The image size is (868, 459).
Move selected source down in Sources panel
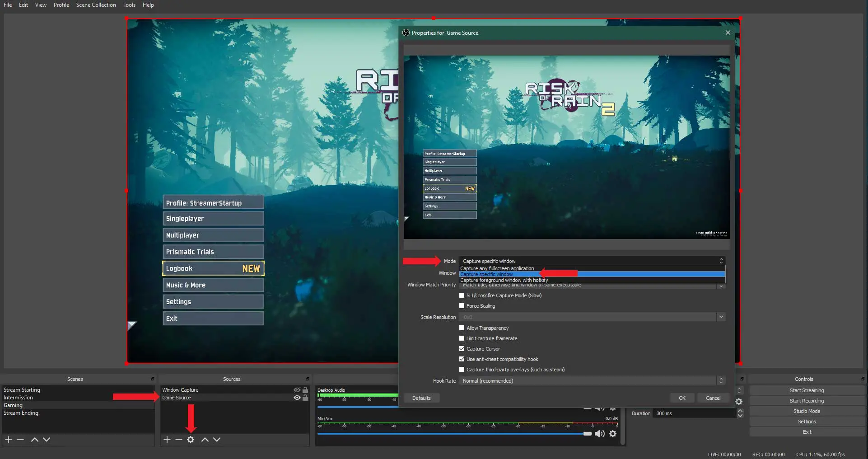coord(217,440)
